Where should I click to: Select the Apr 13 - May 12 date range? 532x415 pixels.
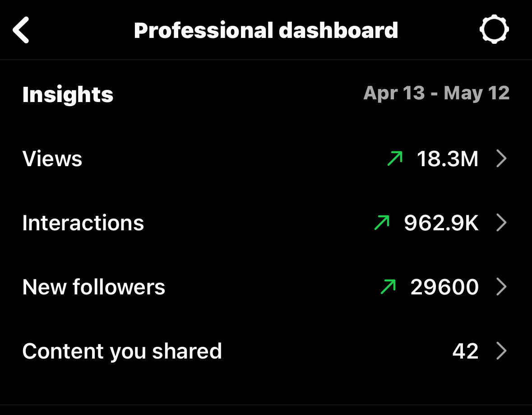(436, 93)
